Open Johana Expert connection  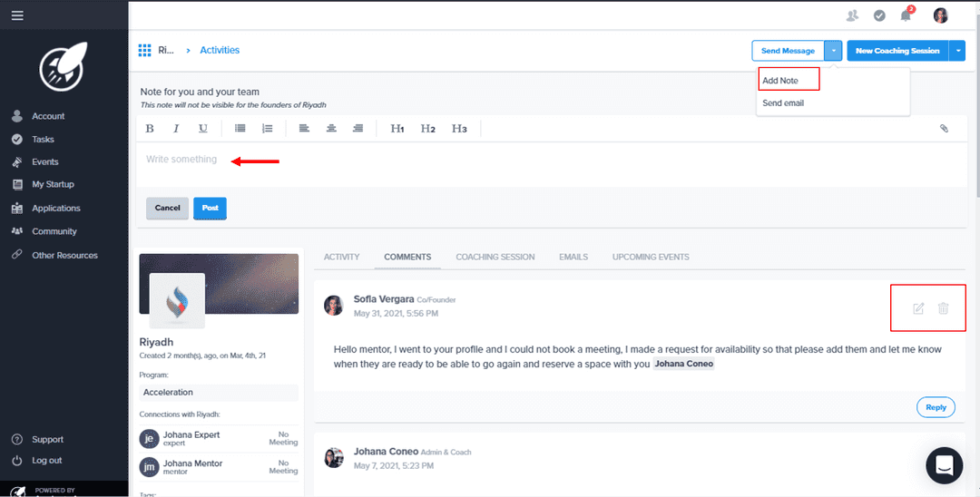(219, 438)
